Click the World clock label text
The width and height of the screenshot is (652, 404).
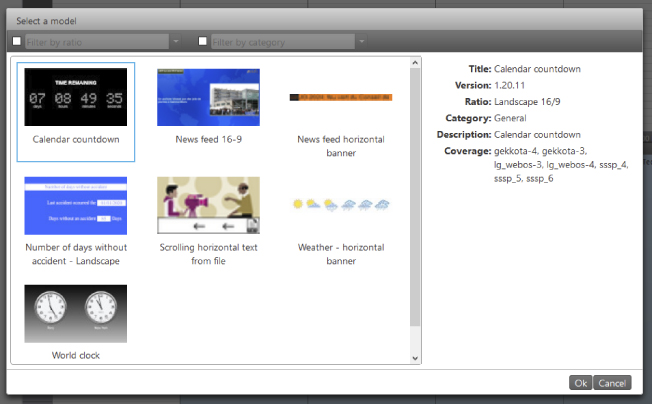(x=76, y=355)
